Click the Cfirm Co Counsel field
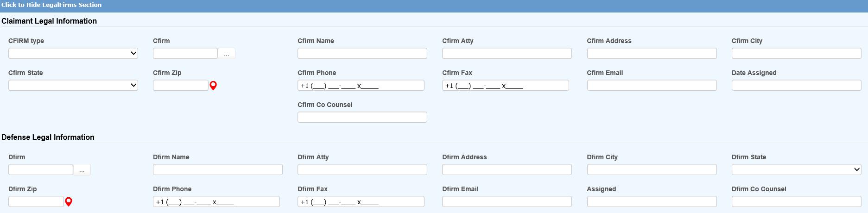 (x=362, y=117)
